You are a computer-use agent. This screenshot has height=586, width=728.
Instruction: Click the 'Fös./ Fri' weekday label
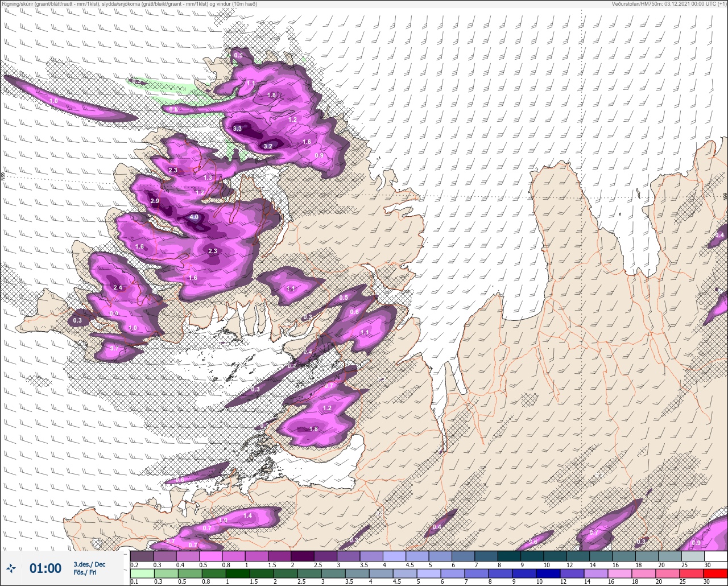point(85,572)
